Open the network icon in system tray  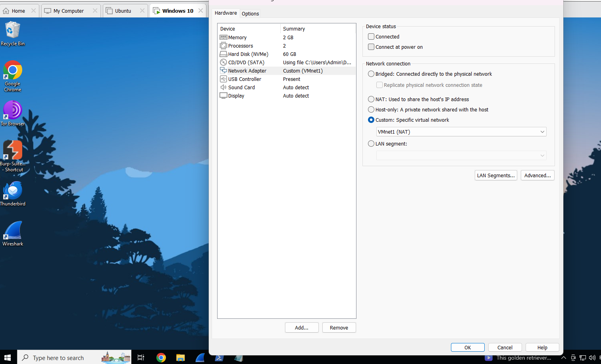pyautogui.click(x=583, y=358)
